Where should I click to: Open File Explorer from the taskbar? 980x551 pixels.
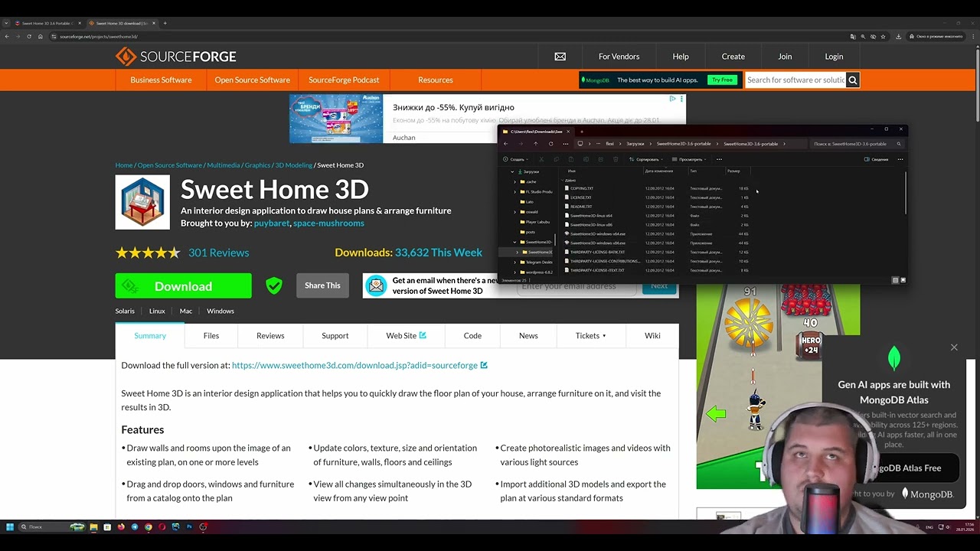point(94,527)
